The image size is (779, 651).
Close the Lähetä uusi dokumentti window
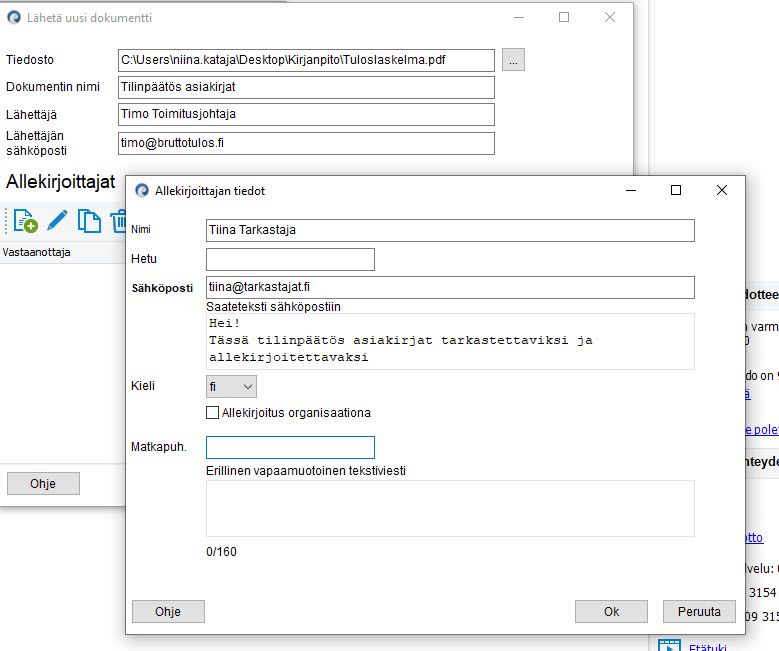pyautogui.click(x=610, y=17)
